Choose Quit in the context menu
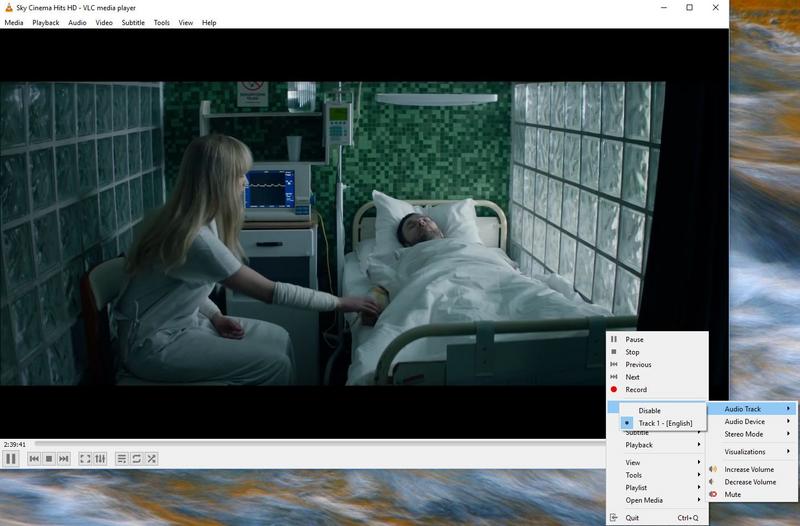800x526 pixels. point(657,517)
